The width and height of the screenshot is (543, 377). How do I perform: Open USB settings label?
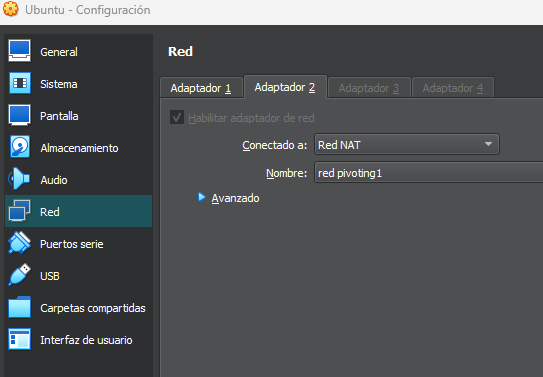pyautogui.click(x=50, y=276)
